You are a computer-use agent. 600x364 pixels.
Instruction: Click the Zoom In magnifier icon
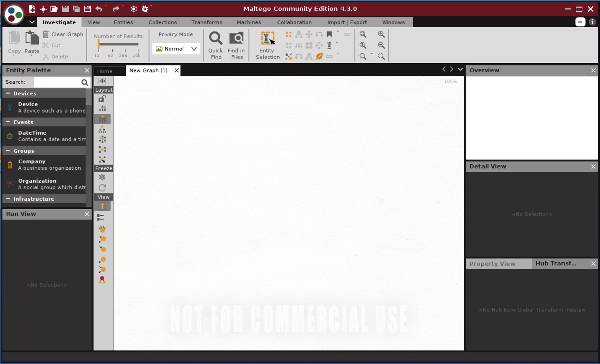381,34
